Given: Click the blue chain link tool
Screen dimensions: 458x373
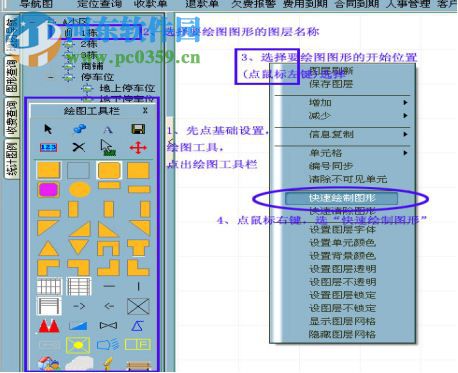Looking at the screenshot, I should pyautogui.click(x=79, y=129).
